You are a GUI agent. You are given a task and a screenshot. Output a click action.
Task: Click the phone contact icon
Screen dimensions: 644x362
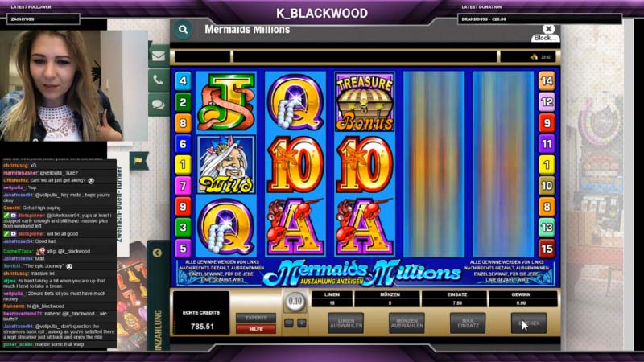159,80
